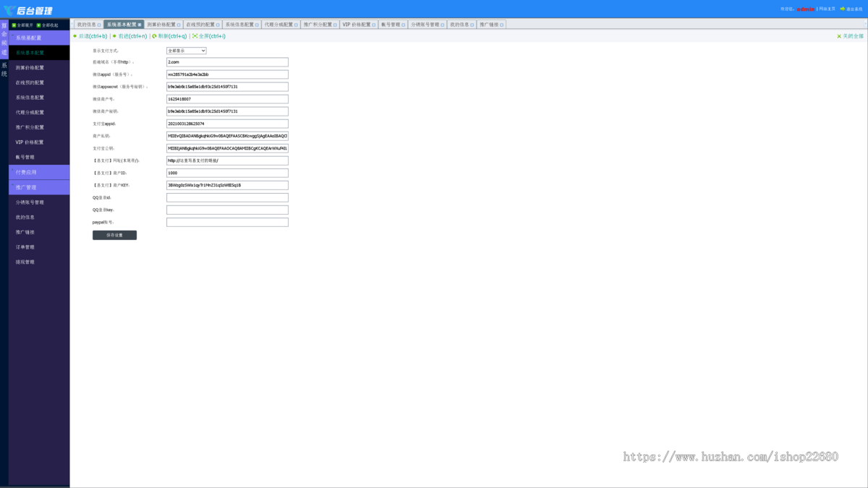Collapse the 系统基配置 sidebar section

[39, 38]
